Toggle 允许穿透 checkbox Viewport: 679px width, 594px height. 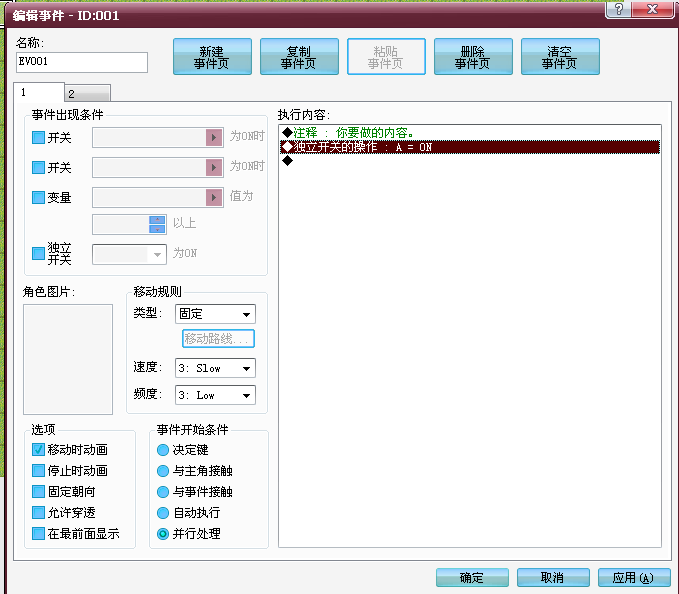tap(39, 513)
